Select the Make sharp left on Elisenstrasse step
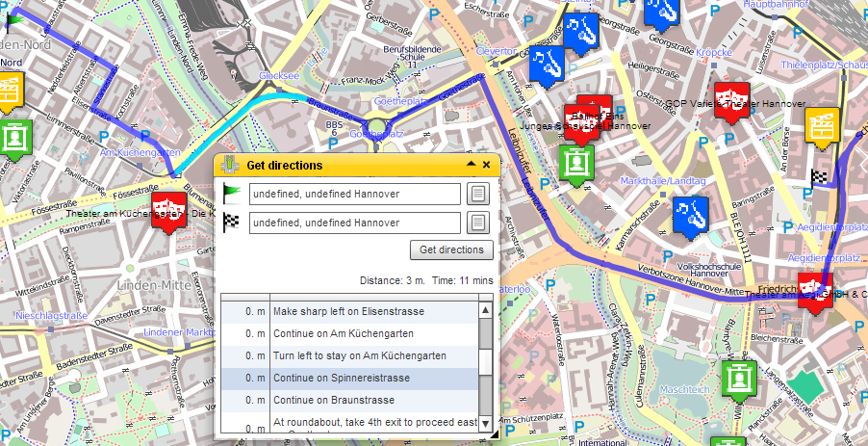Viewport: 868px width, 446px height. point(349,311)
